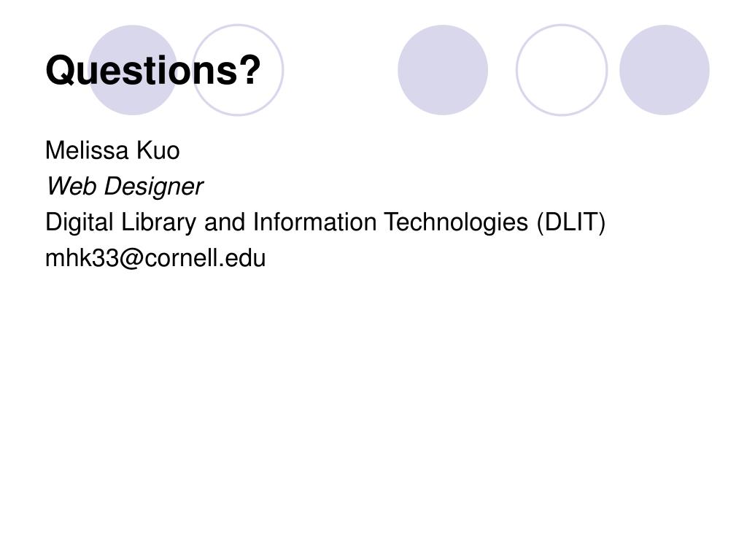Click the italic 'Web Designer' text
Screen dimensions: 747x560
[x=124, y=186]
